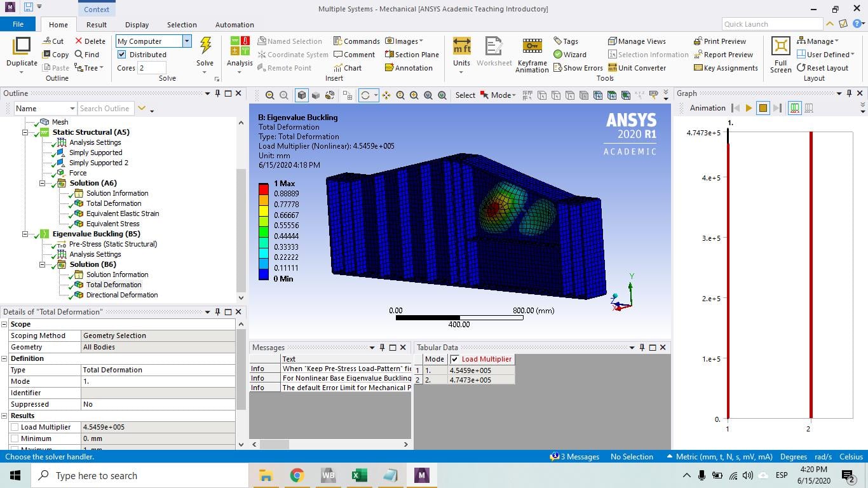Click the Show Errors button

pyautogui.click(x=578, y=68)
